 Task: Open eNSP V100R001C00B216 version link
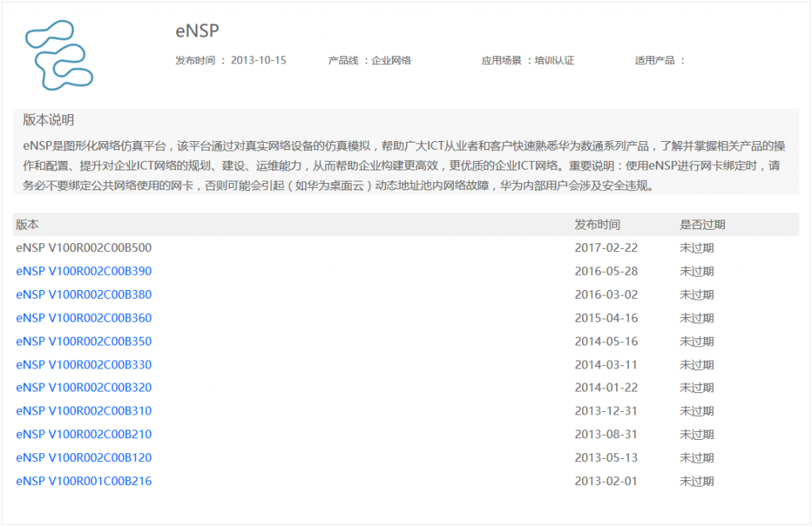pyautogui.click(x=83, y=481)
